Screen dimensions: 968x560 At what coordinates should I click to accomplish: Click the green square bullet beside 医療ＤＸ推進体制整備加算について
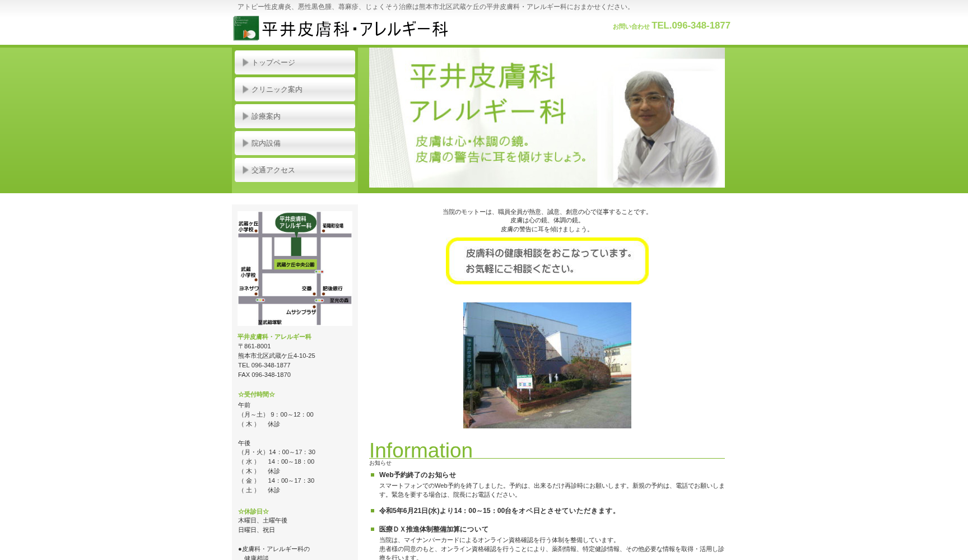coord(372,529)
